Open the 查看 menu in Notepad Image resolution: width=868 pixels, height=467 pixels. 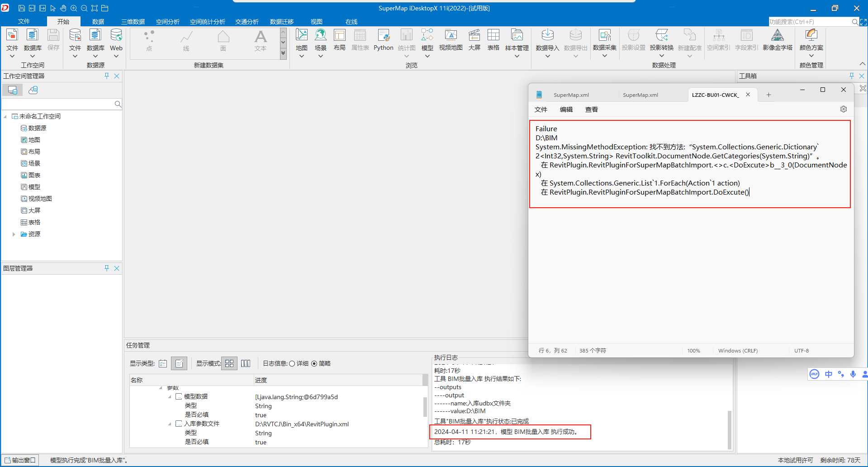click(592, 110)
